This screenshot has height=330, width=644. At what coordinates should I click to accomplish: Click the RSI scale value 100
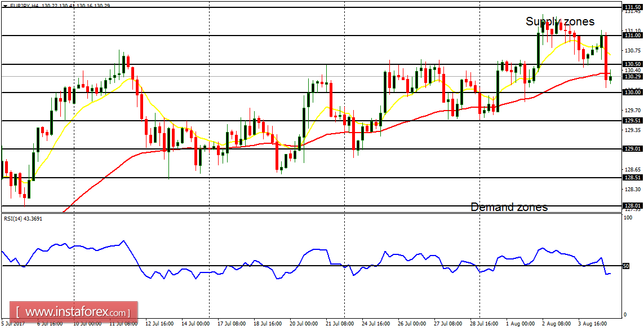[628, 217]
